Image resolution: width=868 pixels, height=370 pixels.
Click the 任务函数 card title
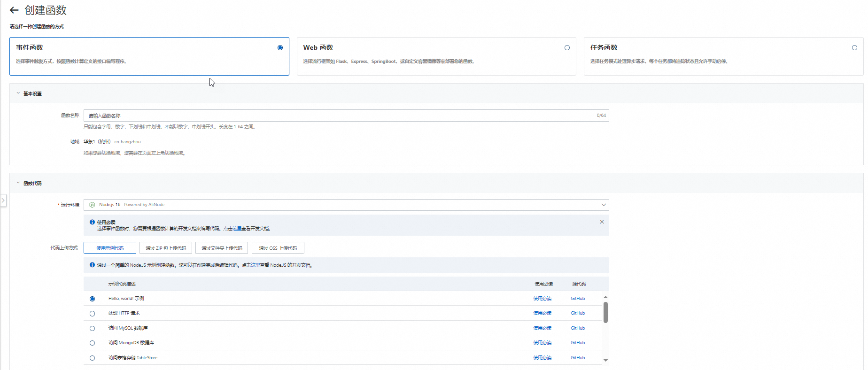(x=604, y=47)
